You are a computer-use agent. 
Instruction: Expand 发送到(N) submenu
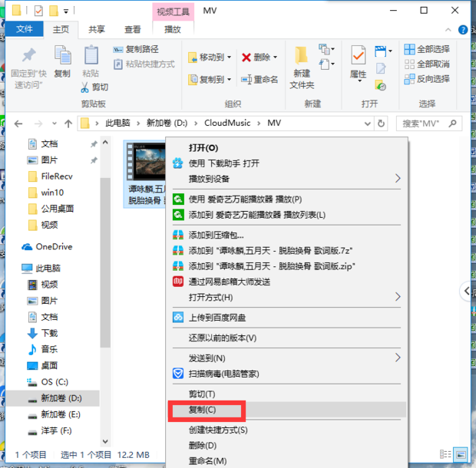click(x=286, y=358)
